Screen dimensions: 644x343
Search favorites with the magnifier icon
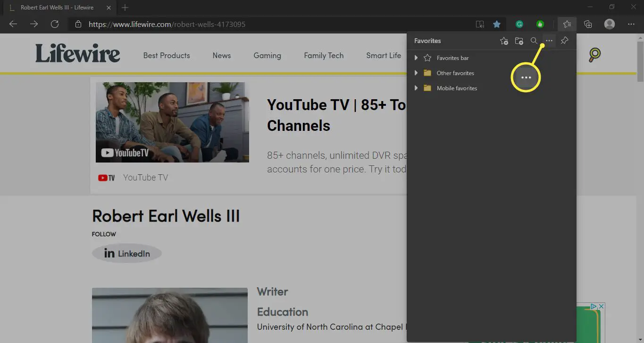pos(534,41)
